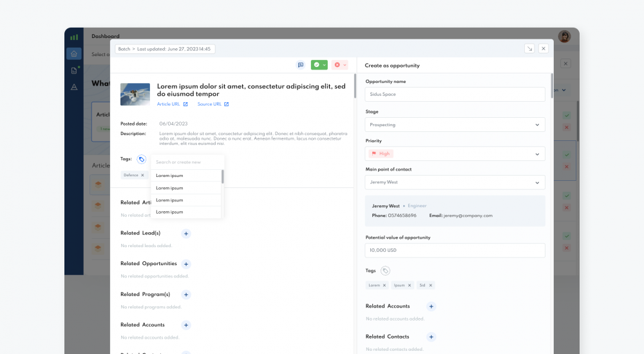Collapse the modal with the arrow icon
The image size is (644, 354).
pyautogui.click(x=530, y=48)
